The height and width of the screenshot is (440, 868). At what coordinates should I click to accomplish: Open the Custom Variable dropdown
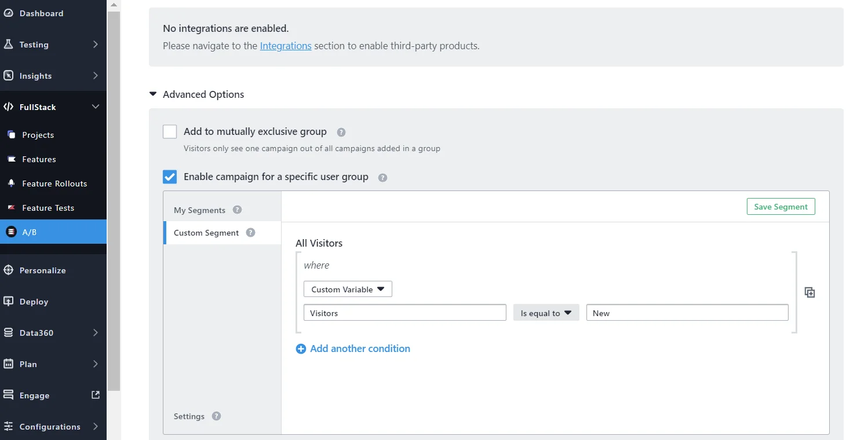pyautogui.click(x=348, y=289)
